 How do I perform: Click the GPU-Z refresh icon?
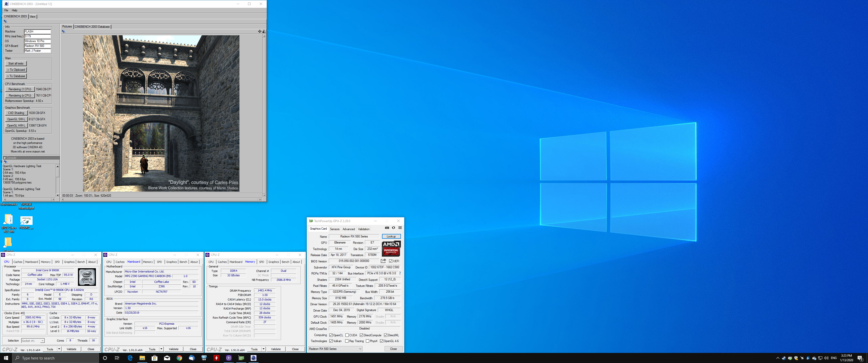tap(393, 228)
